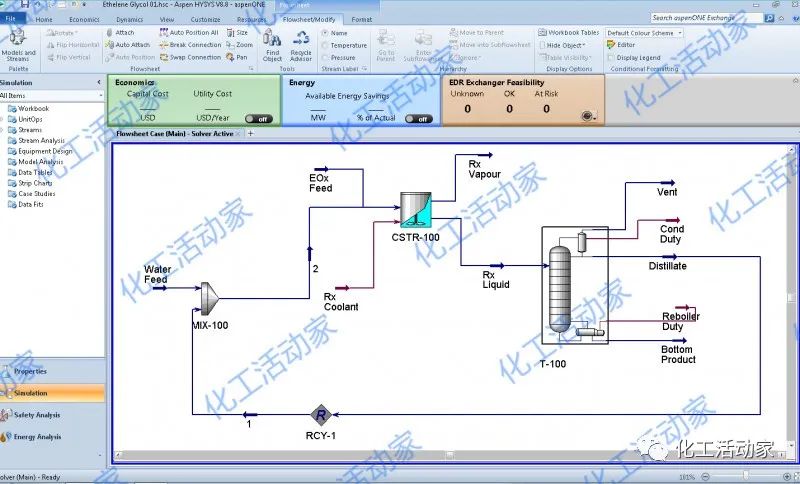Expand the Streams tree node
Image resolution: width=800 pixels, height=484 pixels.
click(x=2, y=130)
